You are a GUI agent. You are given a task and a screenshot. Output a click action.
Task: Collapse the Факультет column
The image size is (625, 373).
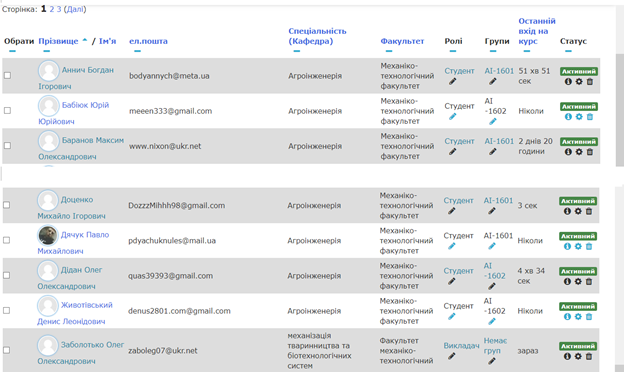tap(389, 51)
